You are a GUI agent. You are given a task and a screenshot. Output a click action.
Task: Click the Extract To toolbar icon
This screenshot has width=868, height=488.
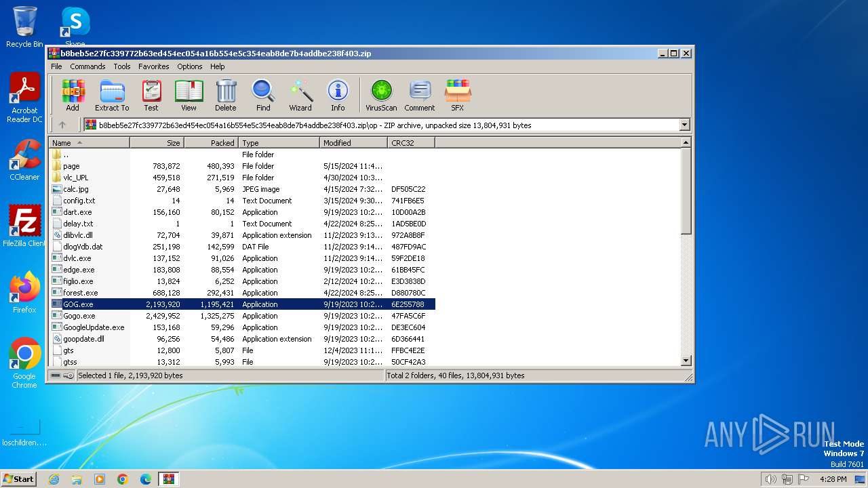(112, 95)
